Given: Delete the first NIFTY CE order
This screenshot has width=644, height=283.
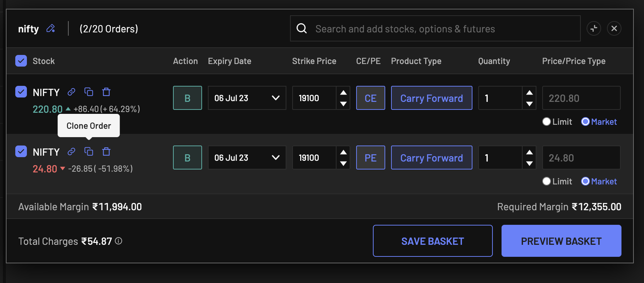Looking at the screenshot, I should 106,92.
